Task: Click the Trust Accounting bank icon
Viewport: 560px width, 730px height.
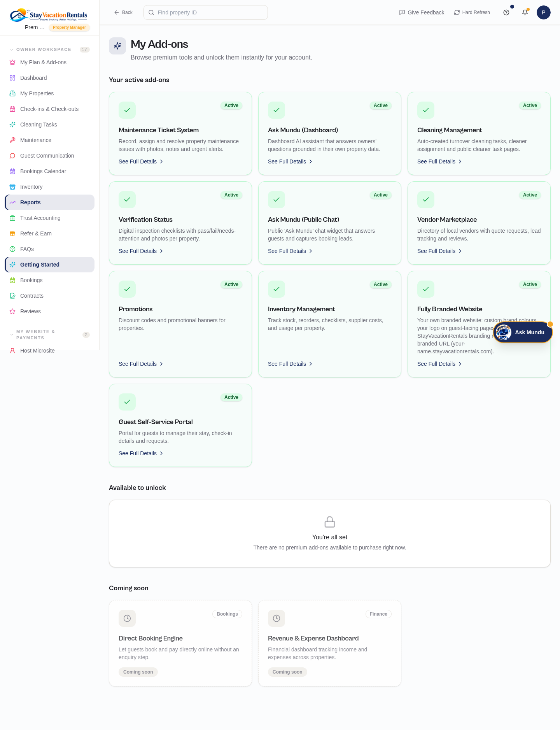Action: [x=12, y=218]
